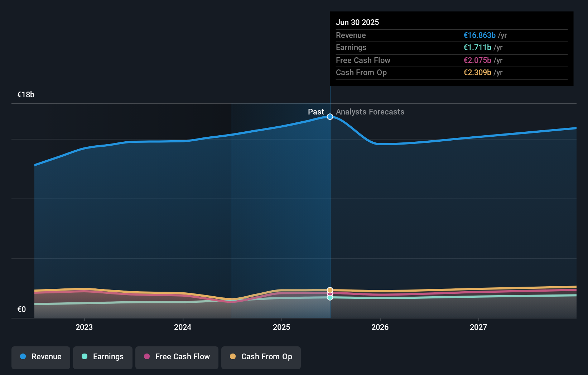Toggle the Revenue series dot icon
Screen dimensions: 588x375
[22, 357]
